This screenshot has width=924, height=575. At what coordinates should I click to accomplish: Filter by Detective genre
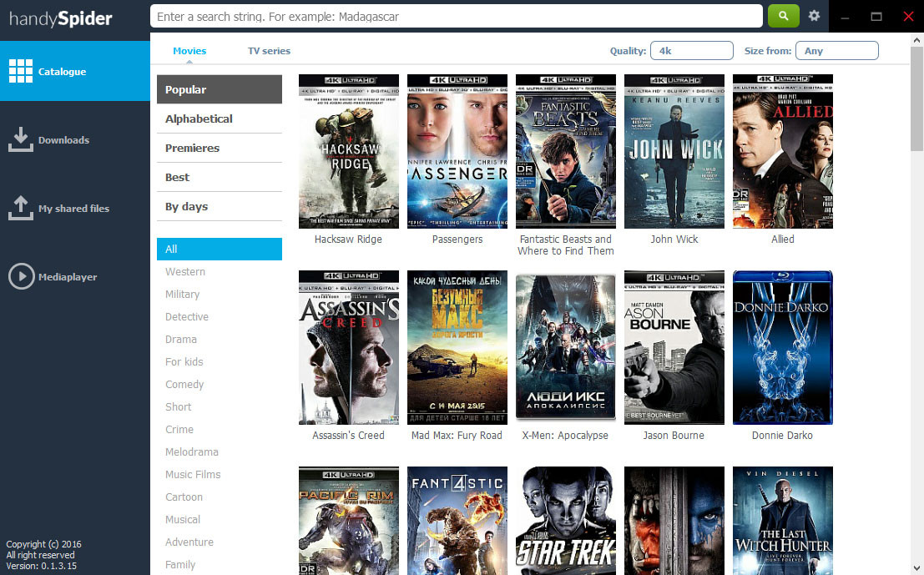187,316
